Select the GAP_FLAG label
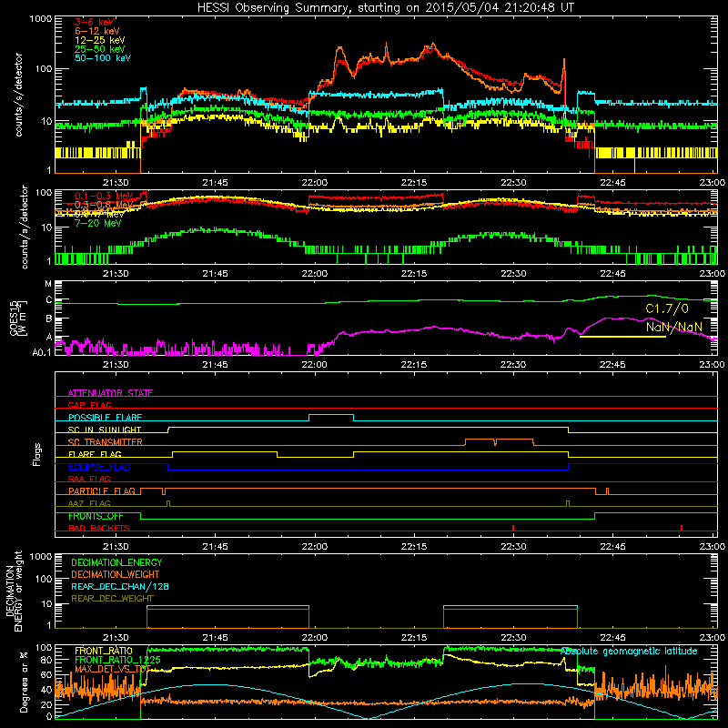 [89, 405]
